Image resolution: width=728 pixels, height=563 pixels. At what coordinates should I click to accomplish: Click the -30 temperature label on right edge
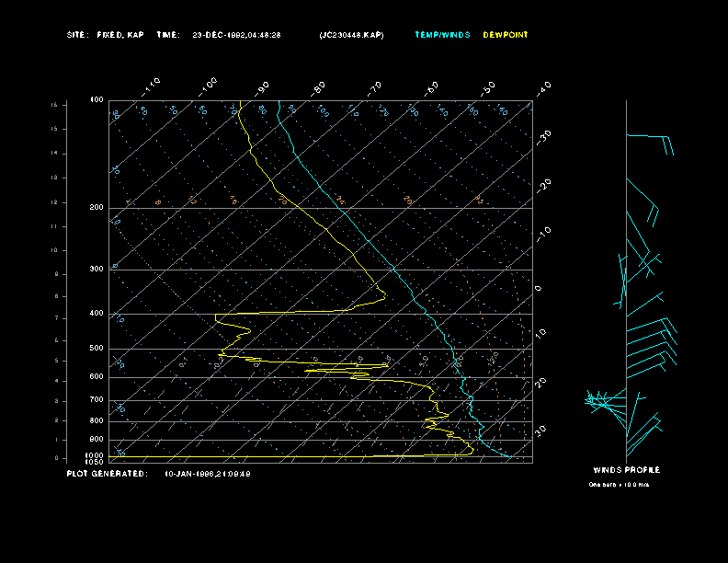click(544, 137)
